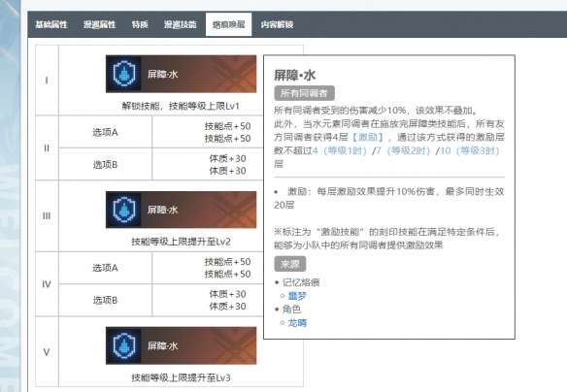567x392 pixels.
Task: Switch to the 漫巡属性 tab
Action: (x=99, y=24)
